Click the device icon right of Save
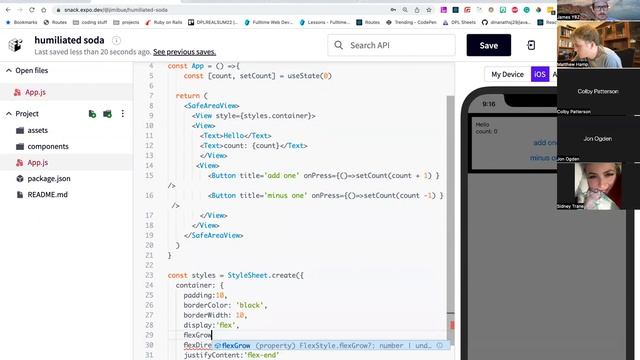The image size is (640, 360). 531,45
